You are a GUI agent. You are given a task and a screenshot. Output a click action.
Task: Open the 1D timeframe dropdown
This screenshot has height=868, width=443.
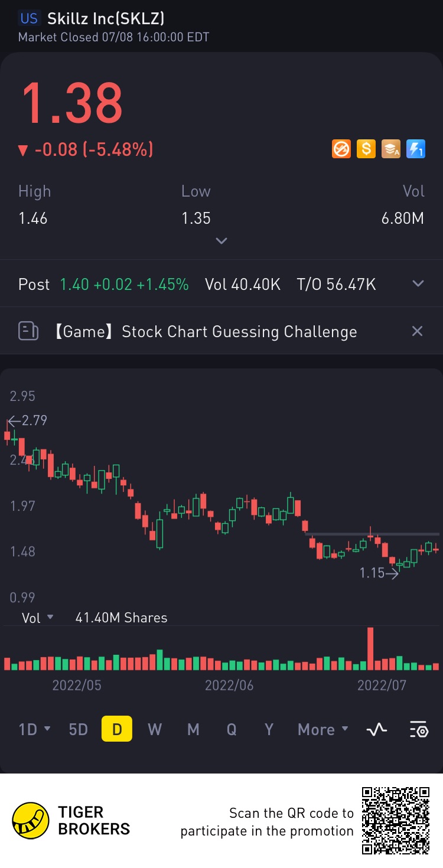(34, 729)
